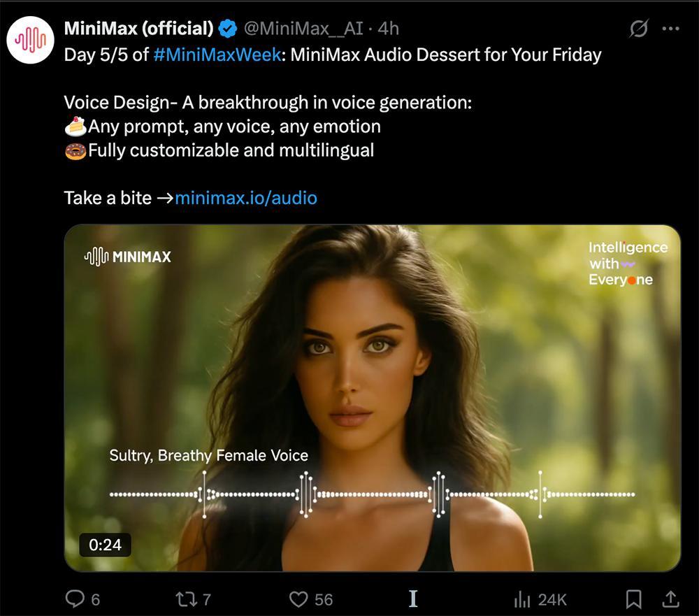Click the "Intelligence with Everyone" watermark
Viewport: 699px width, 616px height.
click(627, 264)
